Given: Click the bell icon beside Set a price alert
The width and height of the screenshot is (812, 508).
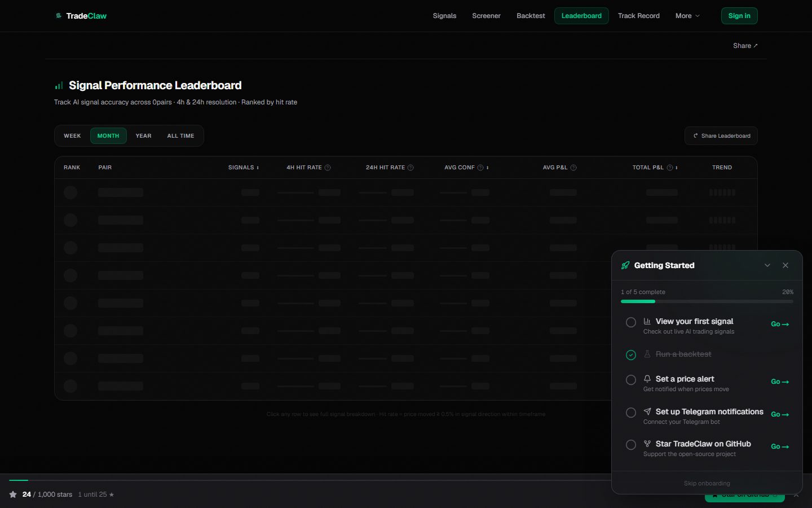Looking at the screenshot, I should click(647, 379).
